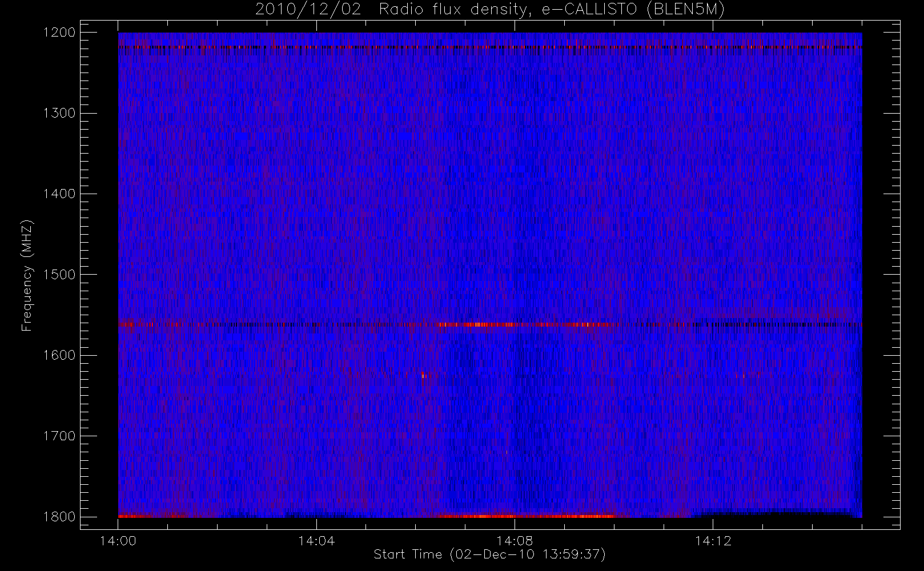This screenshot has height=571, width=924.
Task: Click the small red spike near 1625 MHz at 14:06
Action: click(423, 376)
